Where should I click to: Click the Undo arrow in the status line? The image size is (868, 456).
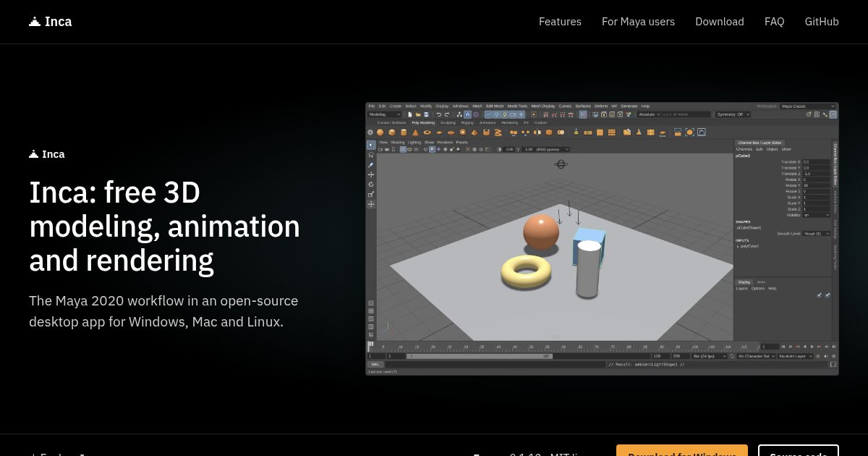point(438,114)
